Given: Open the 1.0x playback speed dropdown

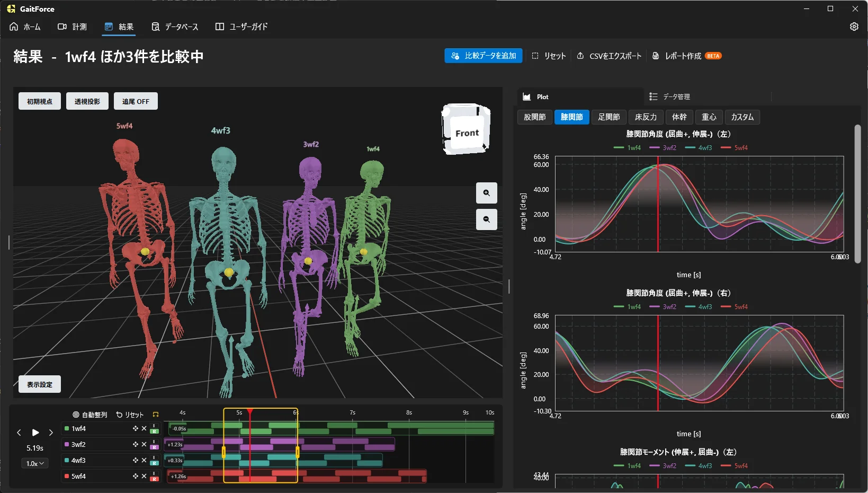Looking at the screenshot, I should 35,463.
